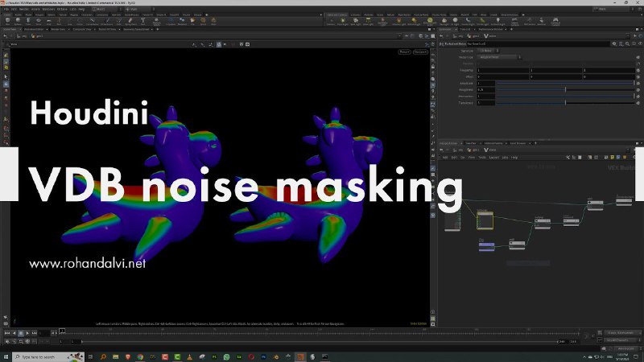Select the Metaball shelf tool

point(182,21)
